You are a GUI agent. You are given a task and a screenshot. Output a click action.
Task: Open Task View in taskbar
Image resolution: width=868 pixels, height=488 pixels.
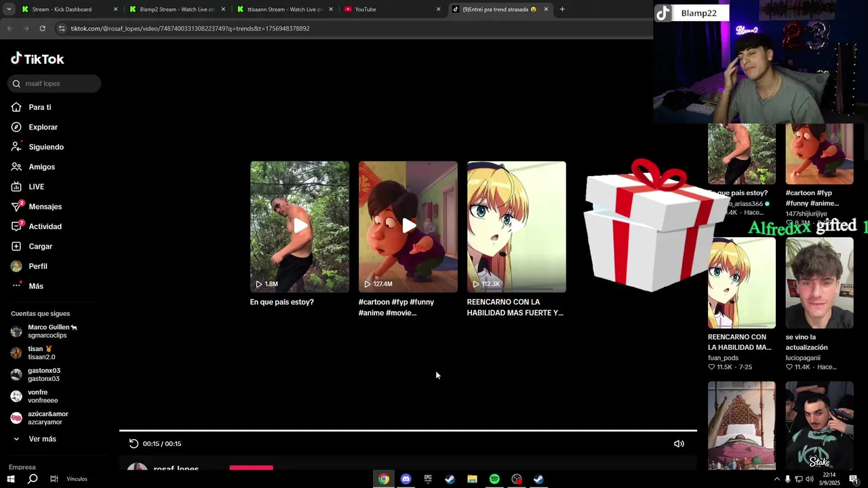pyautogui.click(x=54, y=479)
